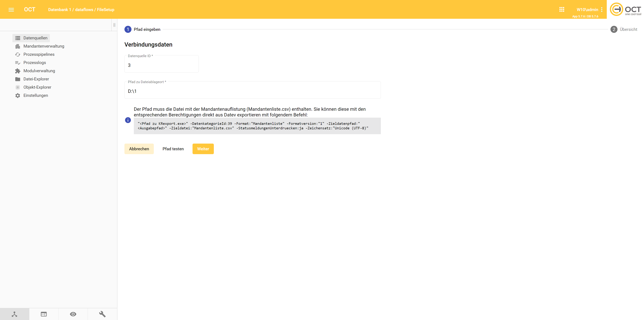644x320 pixels.
Task: Open the eye view bottom tab
Action: [73, 314]
